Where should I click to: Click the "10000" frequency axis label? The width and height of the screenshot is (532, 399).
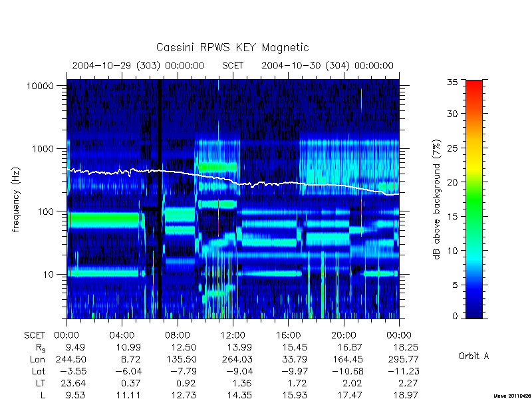click(40, 86)
